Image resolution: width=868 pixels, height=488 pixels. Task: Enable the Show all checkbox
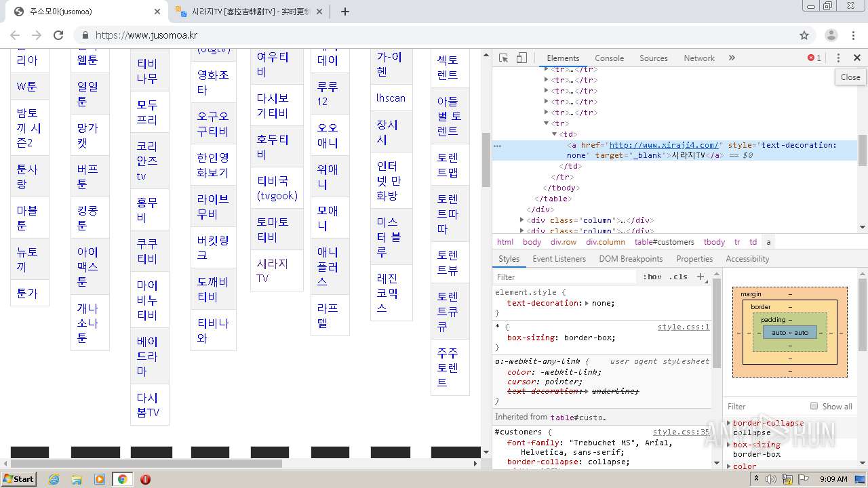814,406
